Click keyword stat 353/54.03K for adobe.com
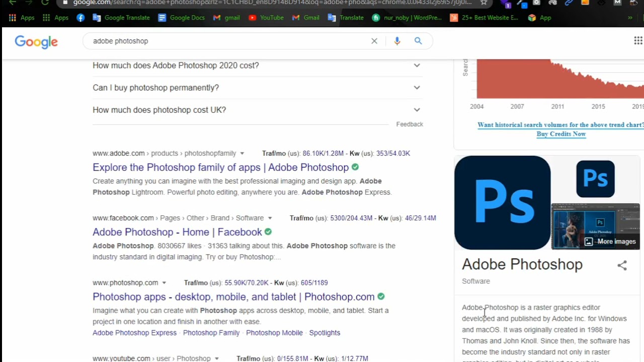This screenshot has width=644, height=362. point(393,153)
